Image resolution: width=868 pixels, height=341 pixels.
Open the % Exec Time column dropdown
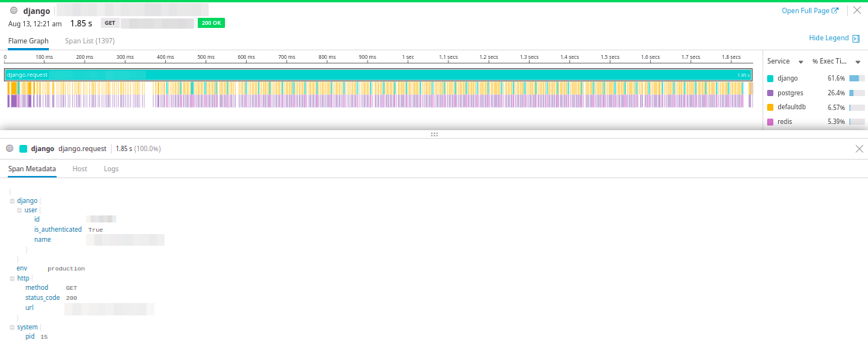tap(857, 62)
